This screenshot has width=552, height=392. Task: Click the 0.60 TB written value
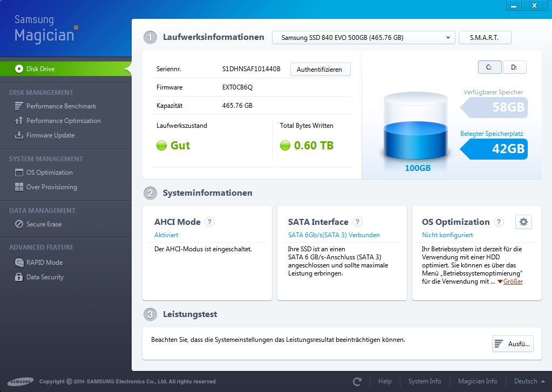click(x=314, y=146)
